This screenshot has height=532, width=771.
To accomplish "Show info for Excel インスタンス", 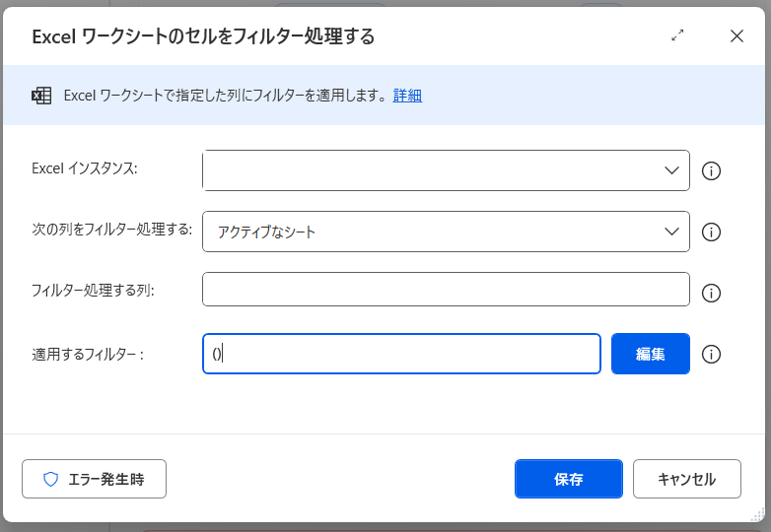I will pos(711,171).
